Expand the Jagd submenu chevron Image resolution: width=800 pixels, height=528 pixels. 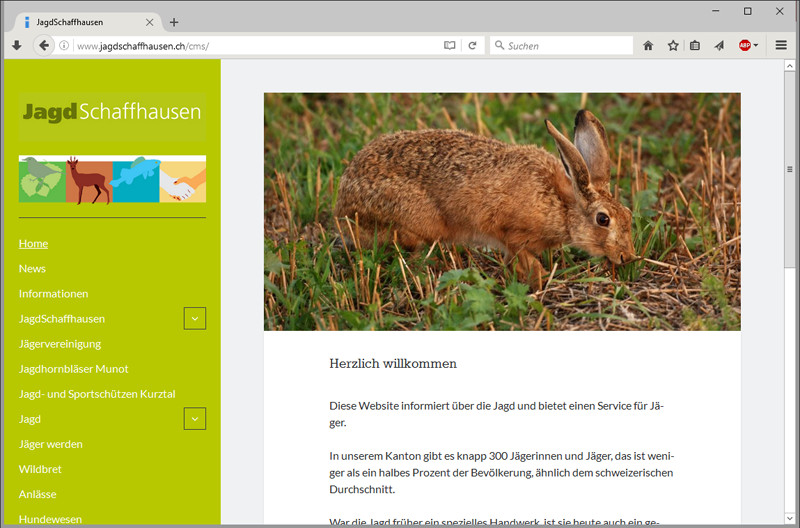tap(195, 419)
